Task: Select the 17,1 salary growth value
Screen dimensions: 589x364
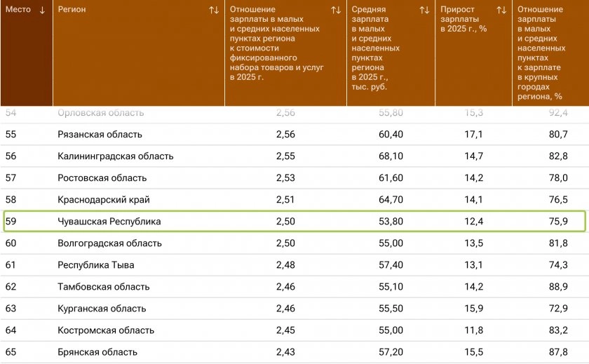Action: point(474,134)
